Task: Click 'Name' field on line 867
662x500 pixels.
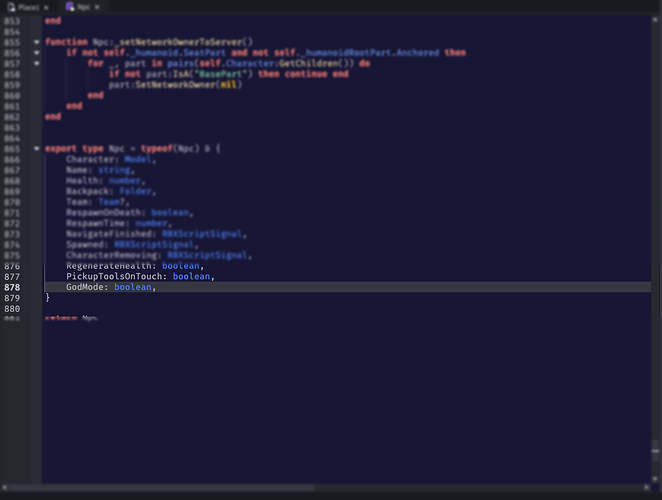Action: (x=76, y=170)
